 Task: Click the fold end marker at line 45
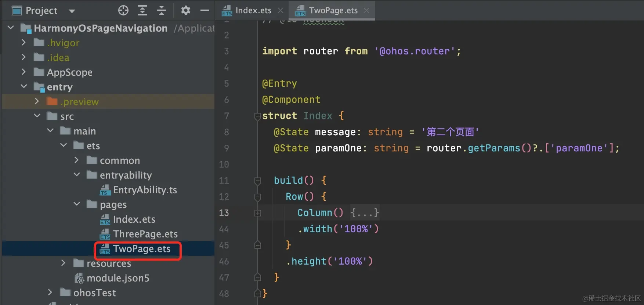click(x=258, y=245)
